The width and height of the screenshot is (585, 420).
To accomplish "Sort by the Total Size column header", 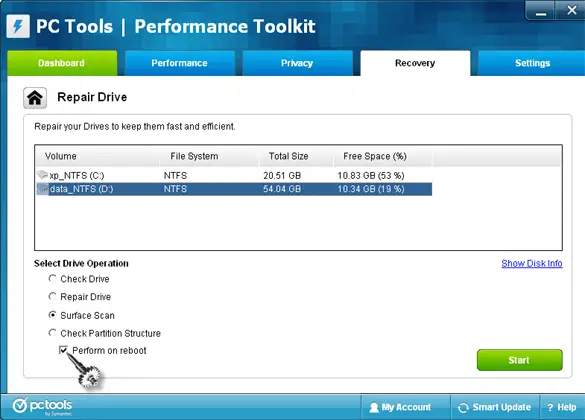I will click(295, 156).
